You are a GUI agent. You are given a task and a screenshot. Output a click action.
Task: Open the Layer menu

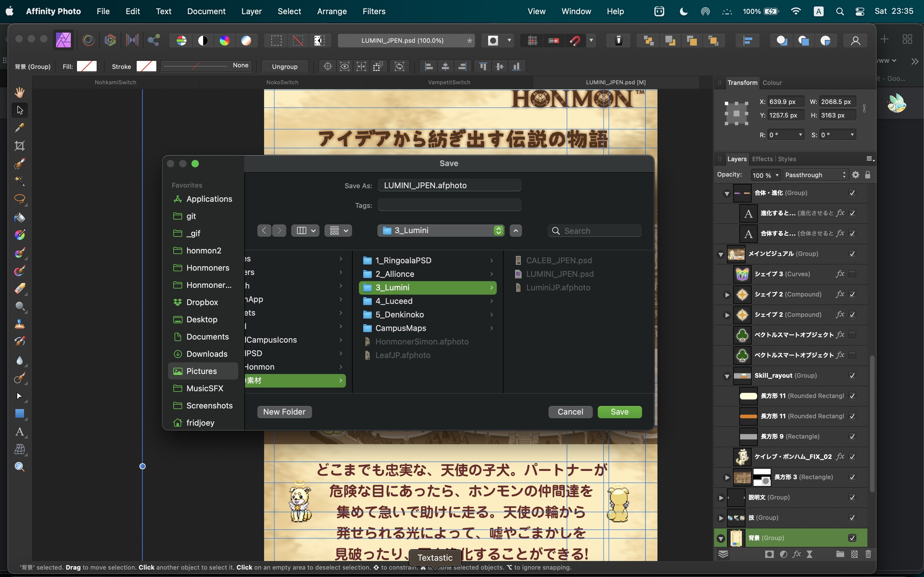pyautogui.click(x=251, y=11)
